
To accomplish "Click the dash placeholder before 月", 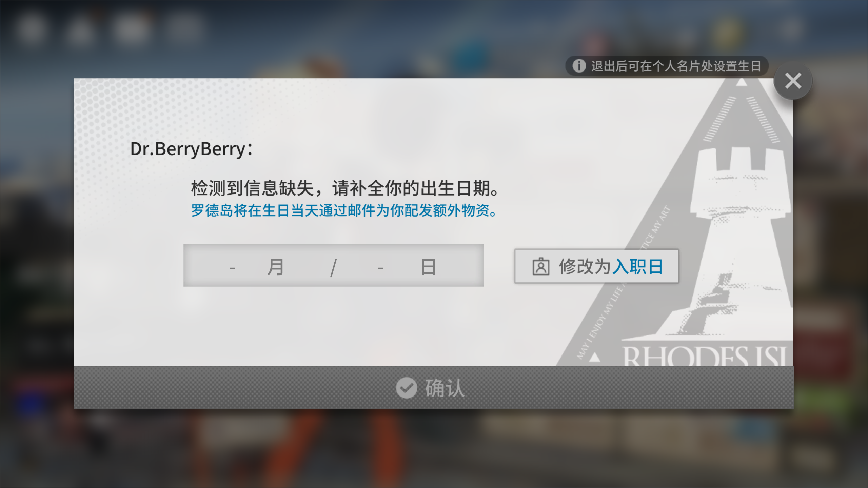I will 233,268.
